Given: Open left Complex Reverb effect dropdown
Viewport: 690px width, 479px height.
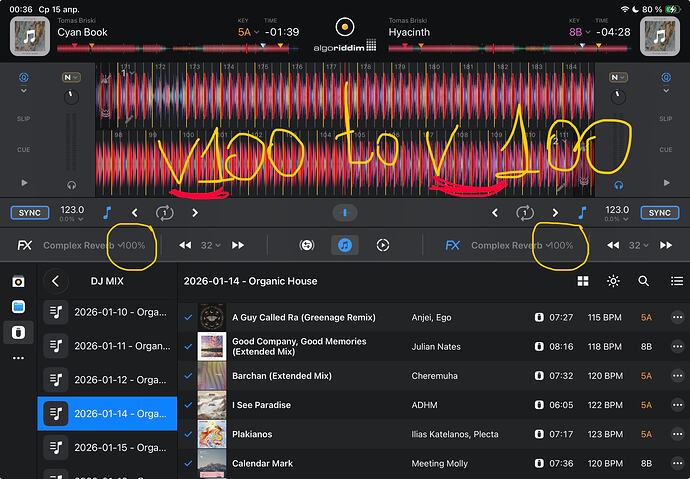Looking at the screenshot, I should [83, 245].
